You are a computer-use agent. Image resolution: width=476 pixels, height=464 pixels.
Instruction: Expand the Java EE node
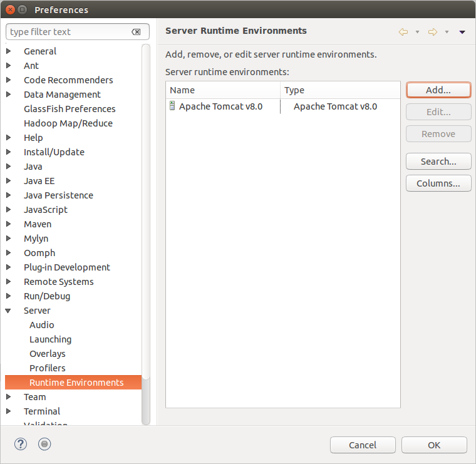pyautogui.click(x=9, y=180)
